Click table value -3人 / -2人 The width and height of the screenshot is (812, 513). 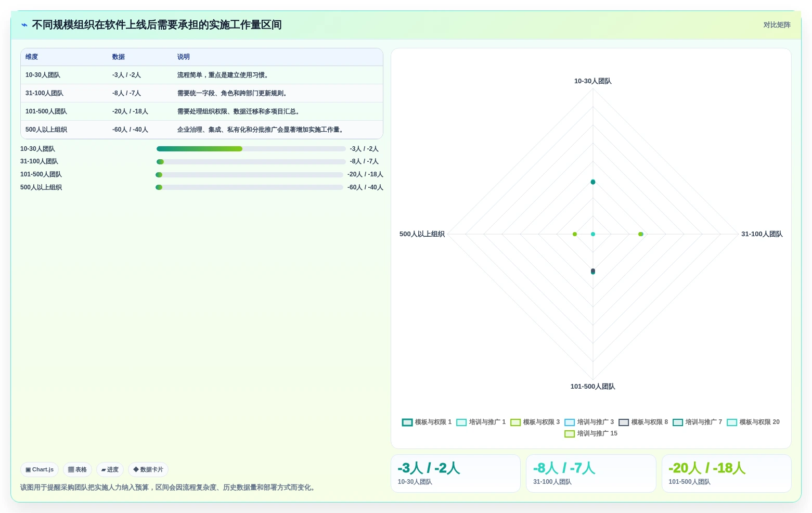coord(126,75)
